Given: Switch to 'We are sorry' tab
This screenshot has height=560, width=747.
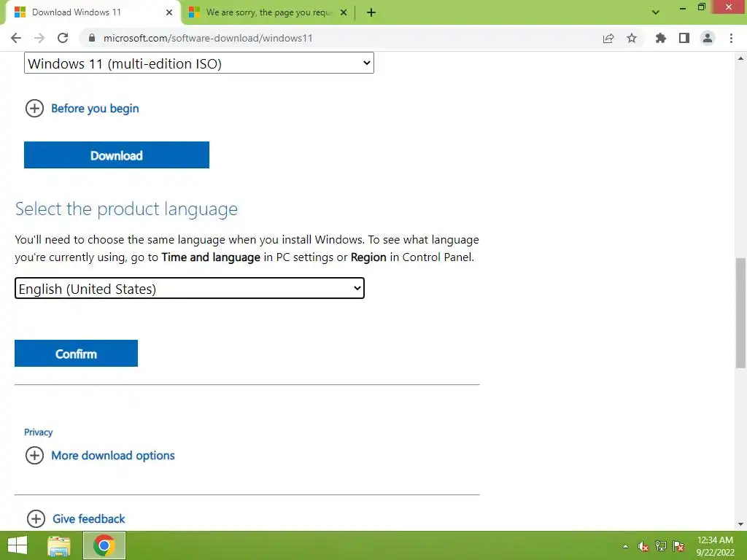Looking at the screenshot, I should [268, 12].
